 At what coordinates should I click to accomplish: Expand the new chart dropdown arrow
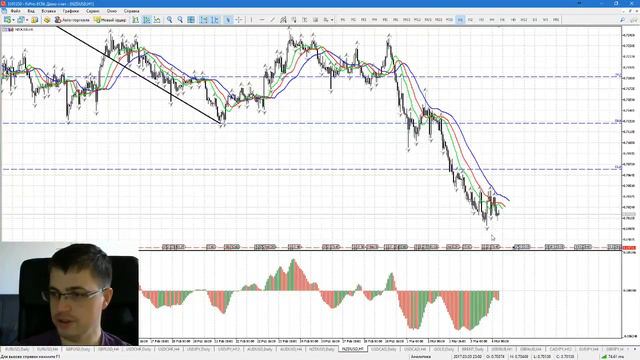click(x=13, y=20)
